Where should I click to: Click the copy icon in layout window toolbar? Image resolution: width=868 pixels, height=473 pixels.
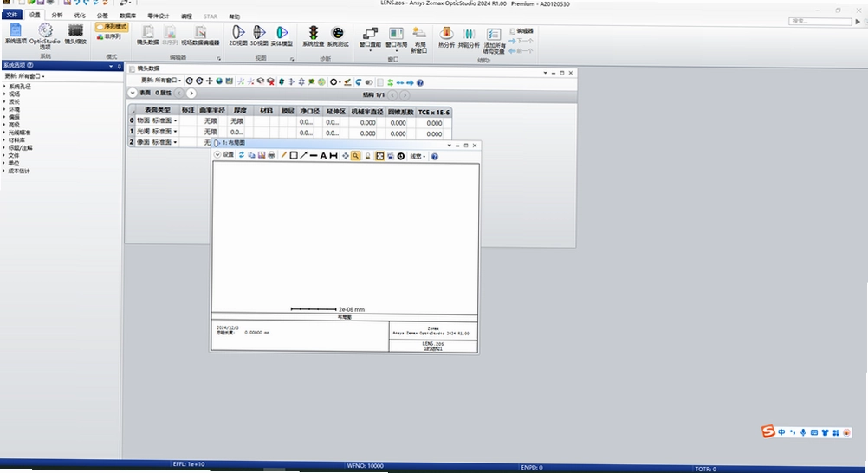click(251, 156)
